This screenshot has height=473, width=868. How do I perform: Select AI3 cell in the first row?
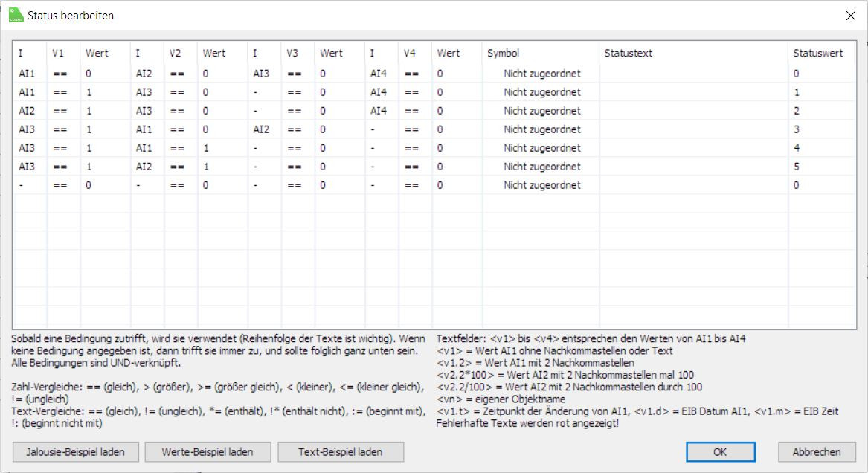261,74
